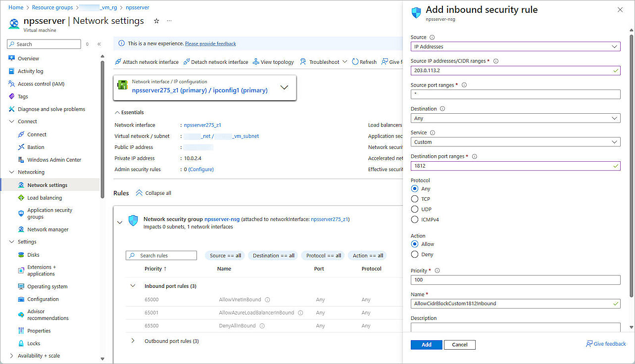Set the rule action to Deny
This screenshot has width=635, height=364.
[x=414, y=254]
